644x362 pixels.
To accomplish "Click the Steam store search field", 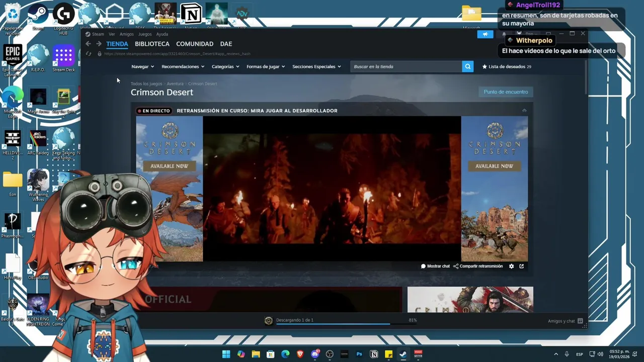I will [x=406, y=66].
